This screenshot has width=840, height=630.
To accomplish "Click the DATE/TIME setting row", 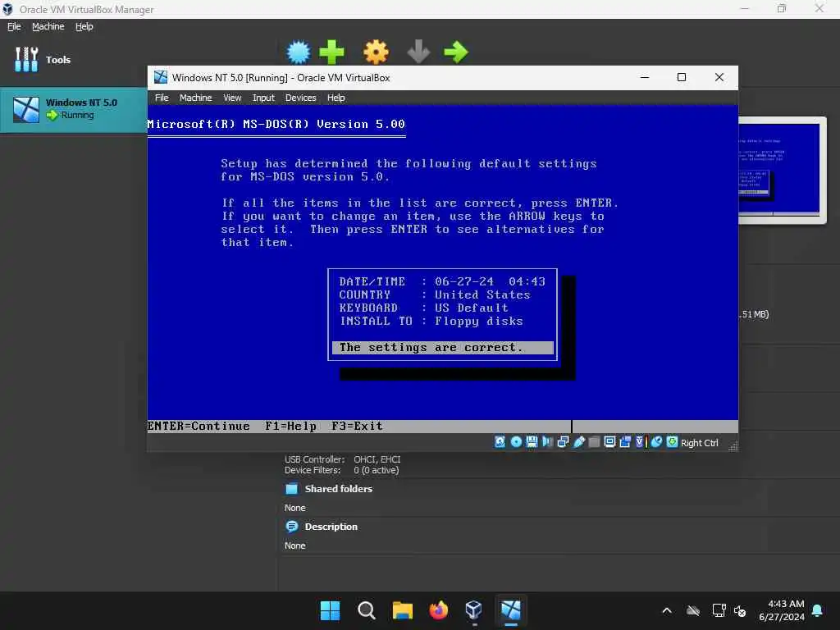I will click(442, 282).
